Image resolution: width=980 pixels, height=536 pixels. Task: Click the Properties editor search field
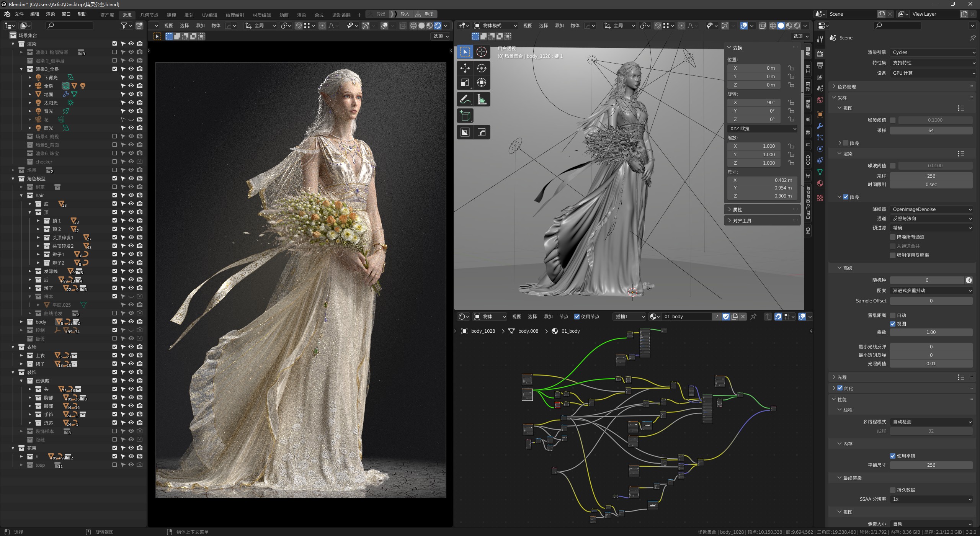897,26
